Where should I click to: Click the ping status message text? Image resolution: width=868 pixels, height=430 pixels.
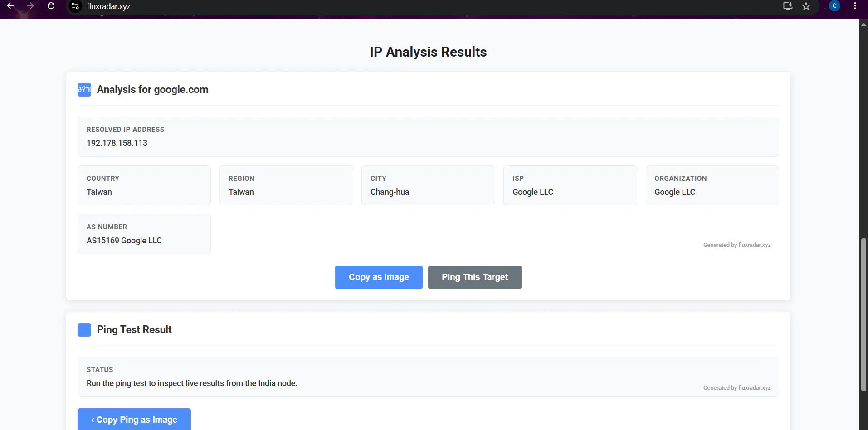[192, 383]
